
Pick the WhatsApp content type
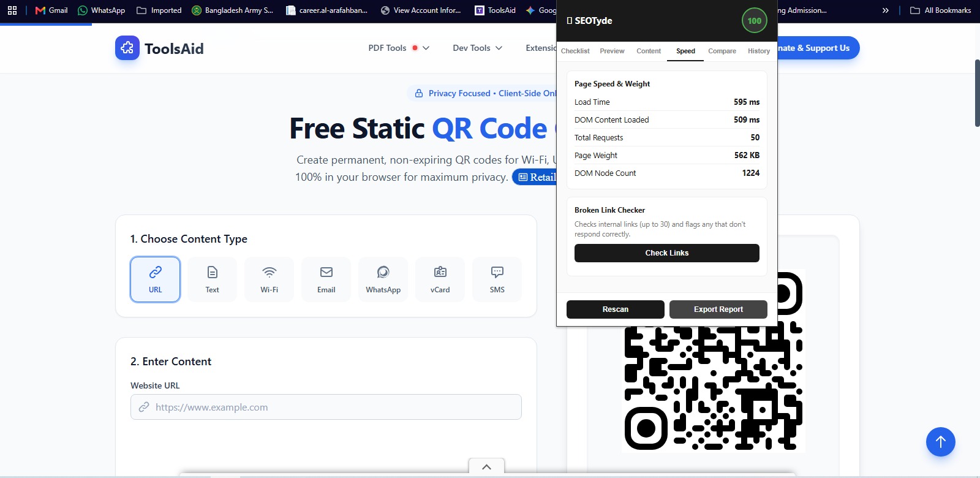(x=383, y=279)
